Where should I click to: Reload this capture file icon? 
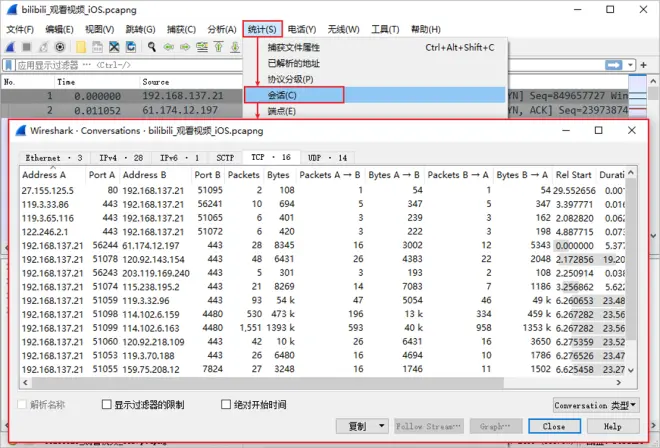point(131,47)
